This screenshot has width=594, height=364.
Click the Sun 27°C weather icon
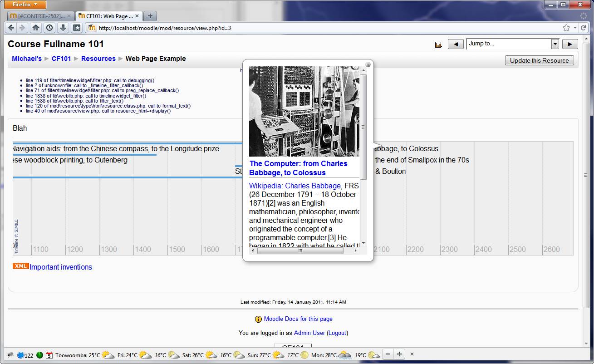pyautogui.click(x=278, y=355)
